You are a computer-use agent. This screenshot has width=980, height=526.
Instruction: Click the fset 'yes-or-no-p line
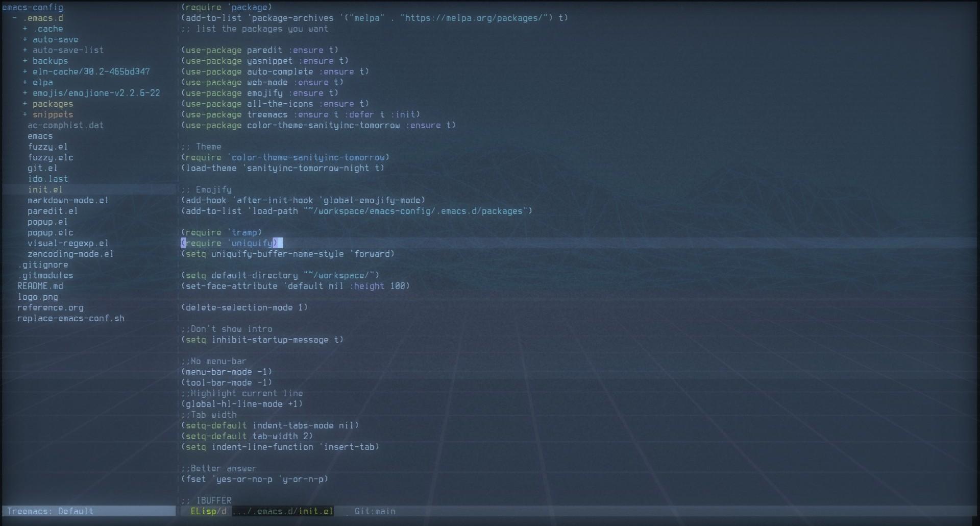tap(255, 479)
